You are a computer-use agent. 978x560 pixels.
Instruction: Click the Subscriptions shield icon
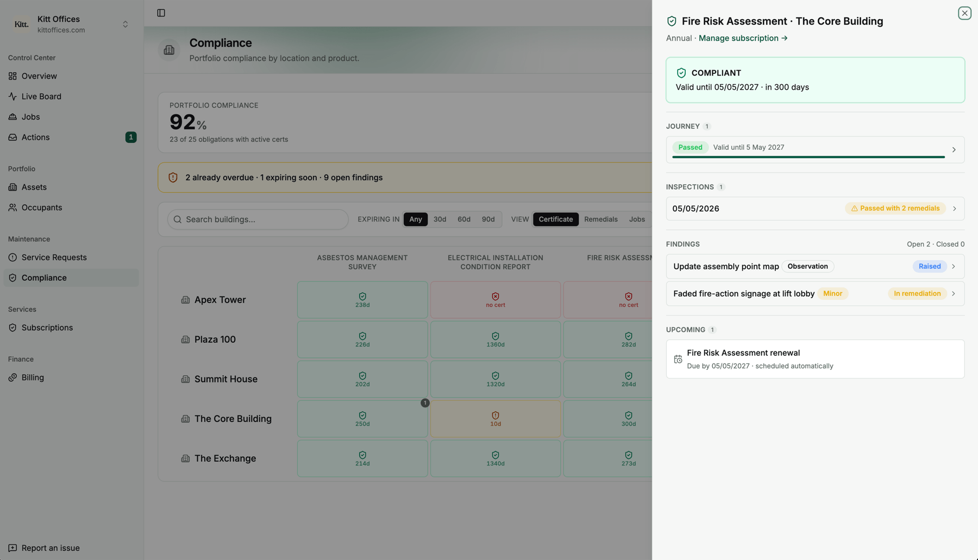12,328
